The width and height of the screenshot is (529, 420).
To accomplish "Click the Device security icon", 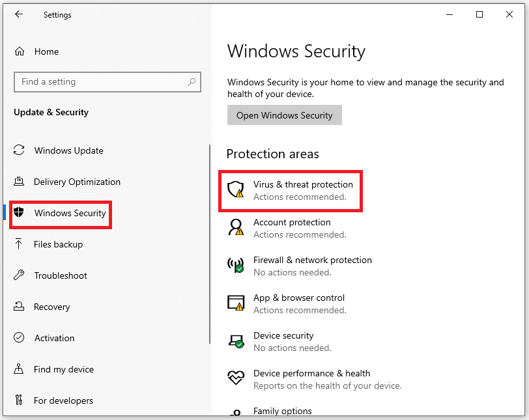I will click(235, 341).
